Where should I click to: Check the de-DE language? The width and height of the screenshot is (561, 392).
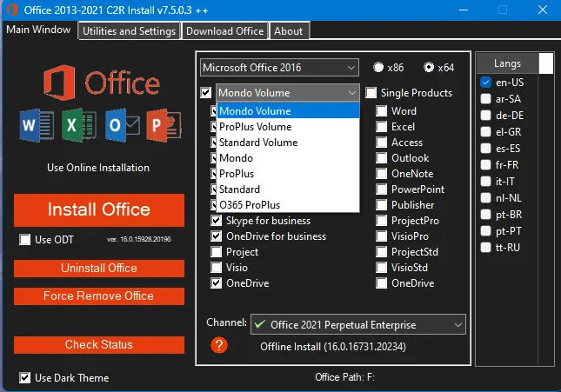tap(485, 116)
